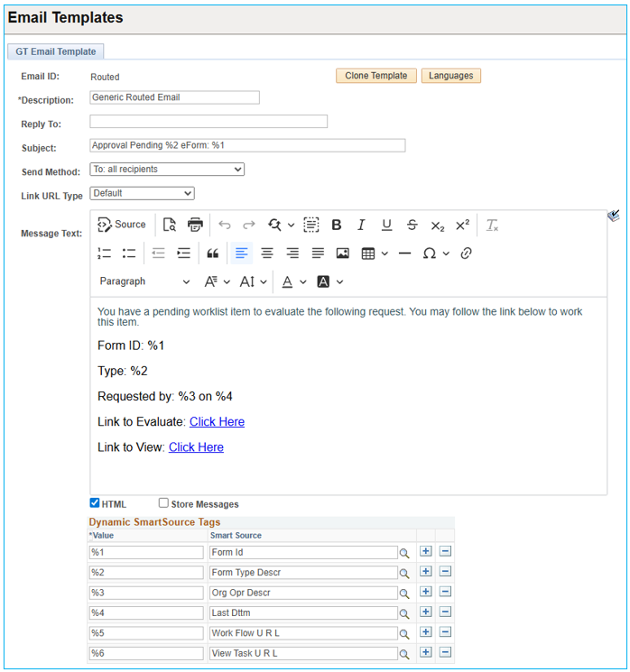Viewport: 630px width, 672px height.
Task: Click the spell check icon beside editor
Action: click(x=614, y=216)
